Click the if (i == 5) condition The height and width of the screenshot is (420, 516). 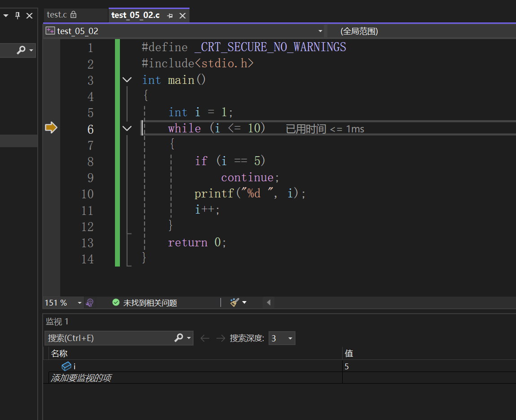point(229,161)
